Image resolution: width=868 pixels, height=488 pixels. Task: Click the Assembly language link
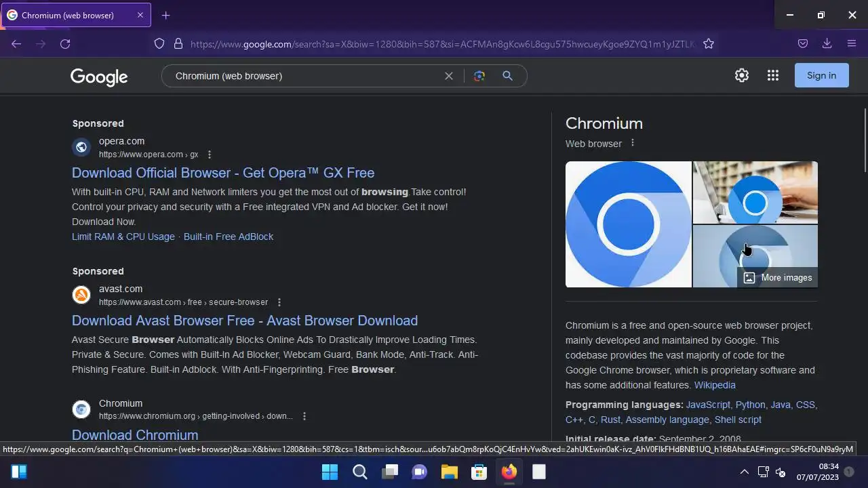point(667,420)
